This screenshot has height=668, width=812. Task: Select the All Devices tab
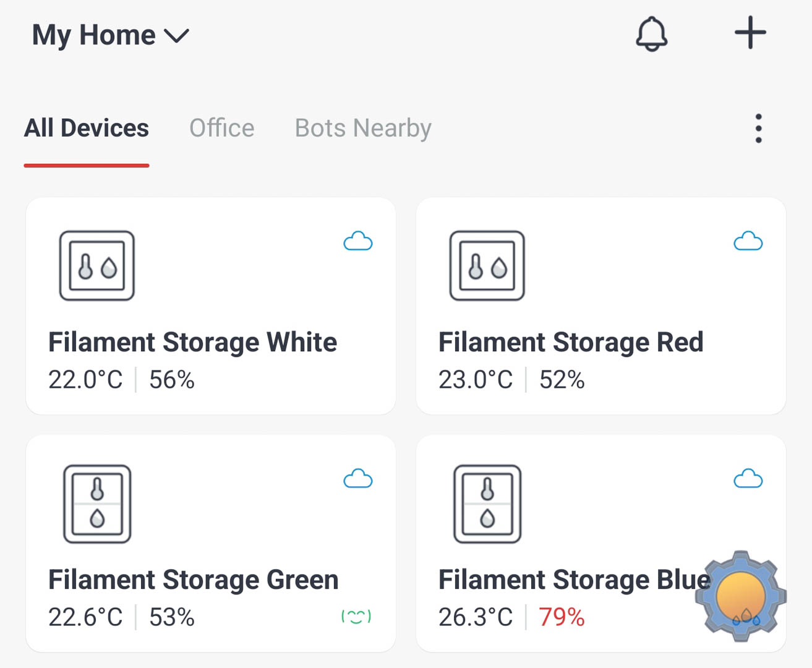pyautogui.click(x=87, y=128)
